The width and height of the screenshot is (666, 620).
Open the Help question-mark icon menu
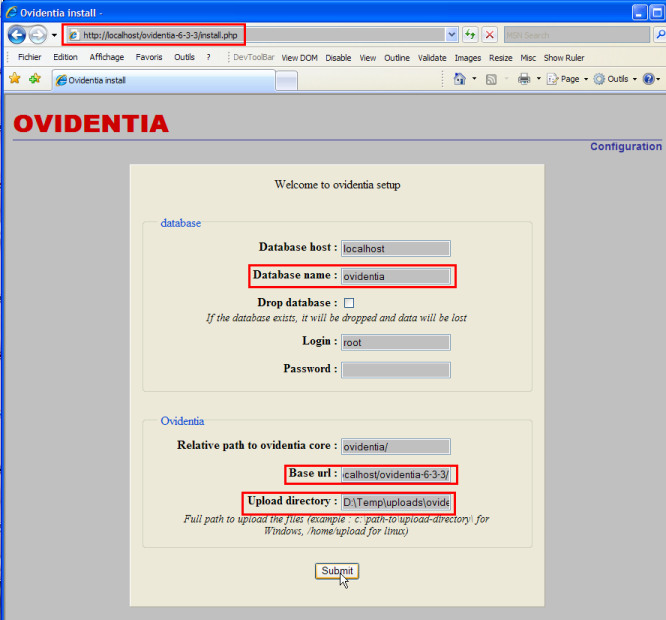coord(651,79)
